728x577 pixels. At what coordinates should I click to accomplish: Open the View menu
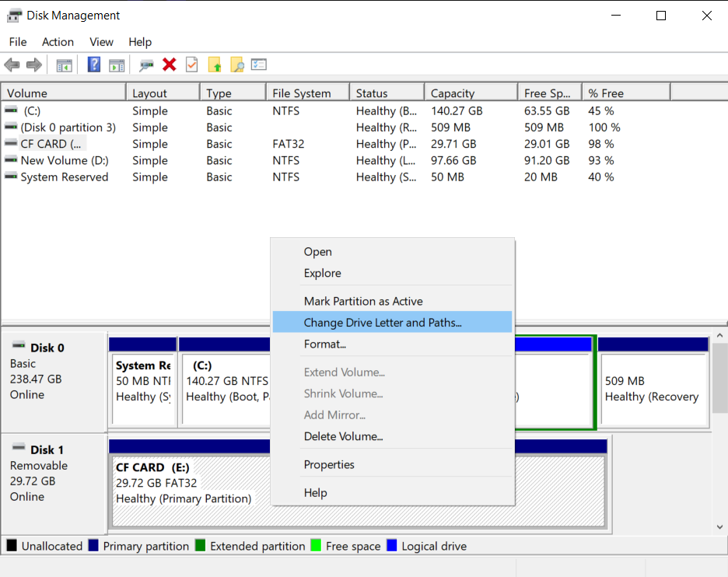[101, 42]
